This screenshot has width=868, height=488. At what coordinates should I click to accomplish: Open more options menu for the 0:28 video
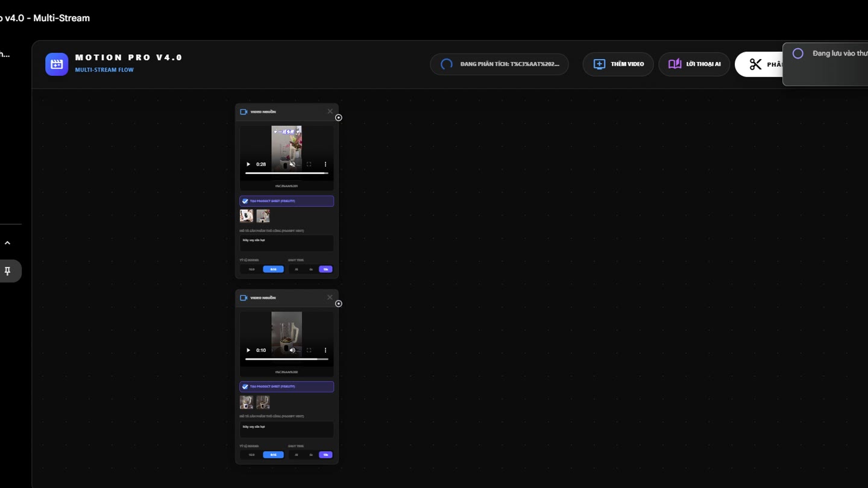tap(325, 164)
